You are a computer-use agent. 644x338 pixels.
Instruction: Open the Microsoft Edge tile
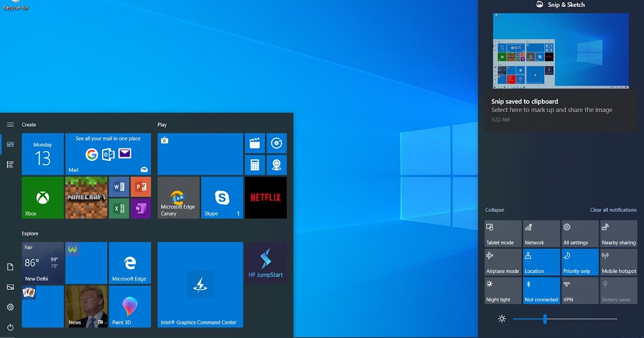(x=129, y=263)
